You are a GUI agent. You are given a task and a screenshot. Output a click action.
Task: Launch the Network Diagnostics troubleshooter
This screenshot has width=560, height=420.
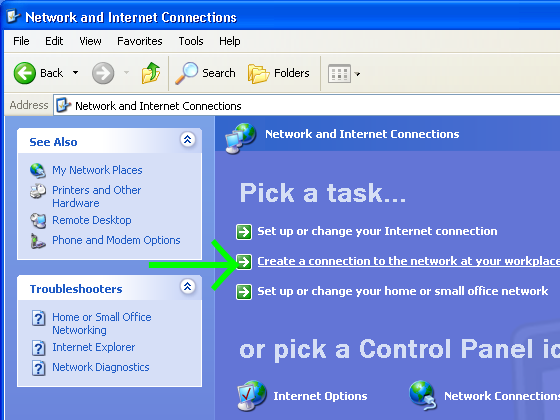click(101, 367)
